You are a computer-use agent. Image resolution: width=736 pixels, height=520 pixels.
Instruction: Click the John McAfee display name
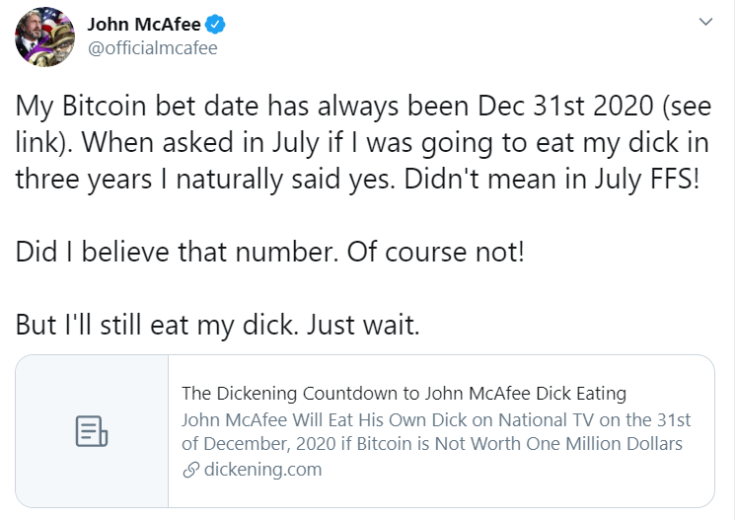pyautogui.click(x=144, y=24)
